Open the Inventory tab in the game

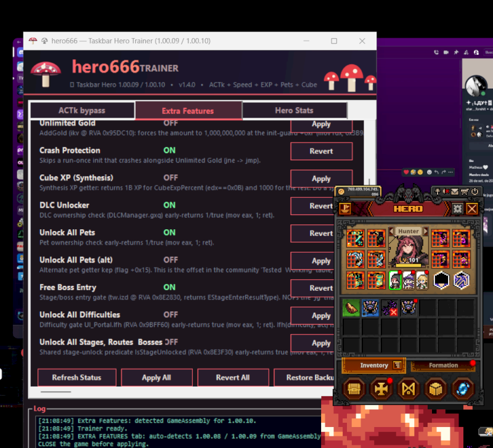[x=373, y=365]
